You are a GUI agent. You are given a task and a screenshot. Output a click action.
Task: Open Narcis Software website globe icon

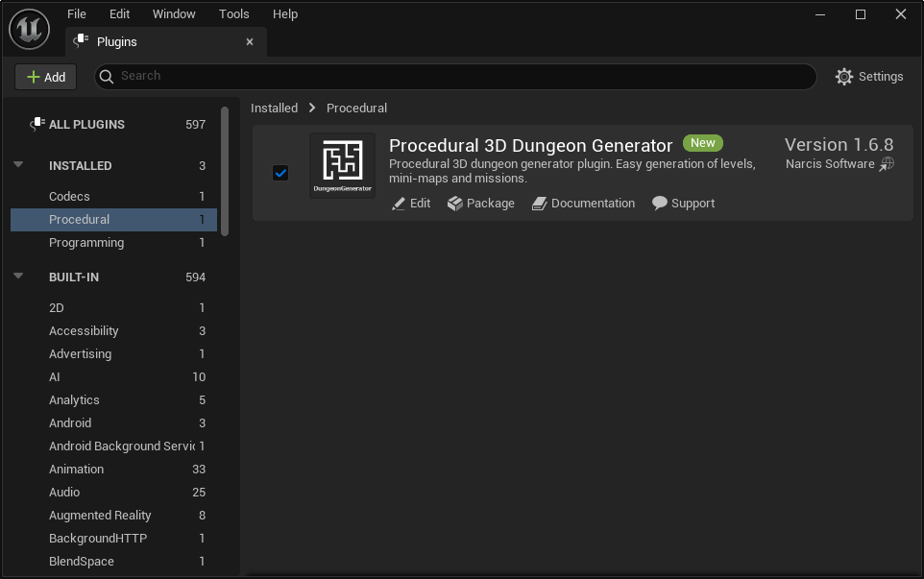click(887, 164)
